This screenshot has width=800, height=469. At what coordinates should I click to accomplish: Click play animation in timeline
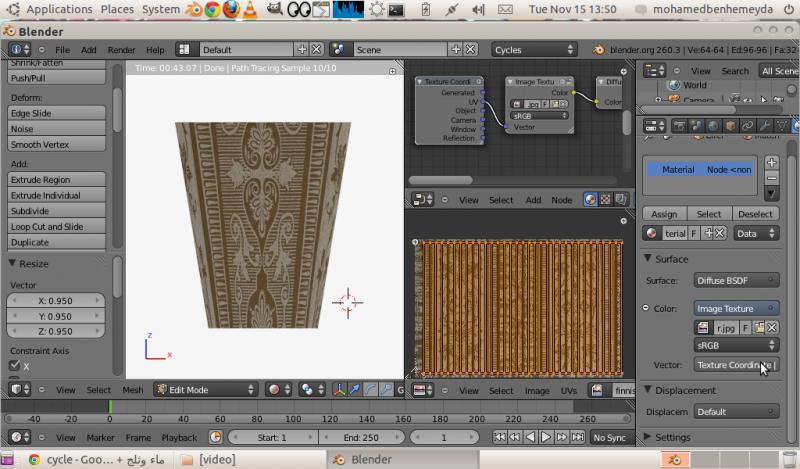[546, 437]
